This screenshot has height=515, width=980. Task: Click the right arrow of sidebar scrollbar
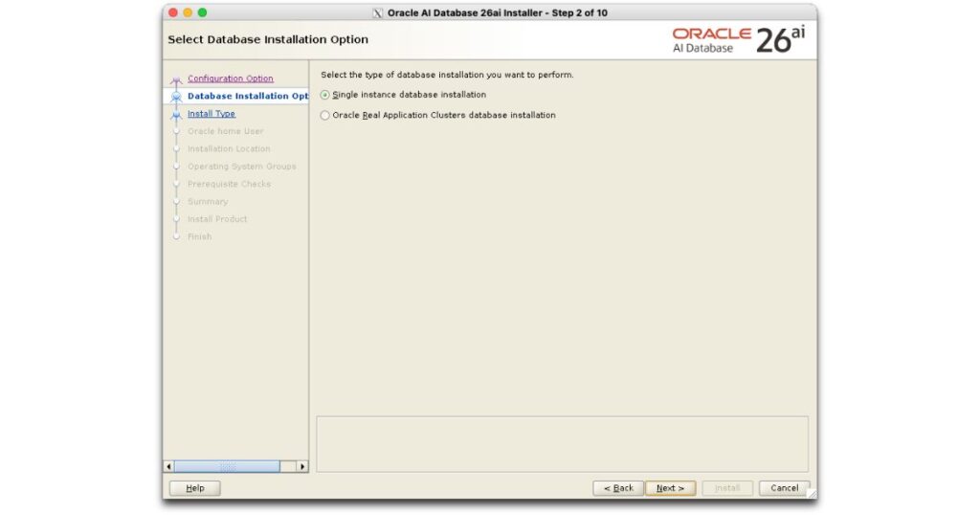302,466
